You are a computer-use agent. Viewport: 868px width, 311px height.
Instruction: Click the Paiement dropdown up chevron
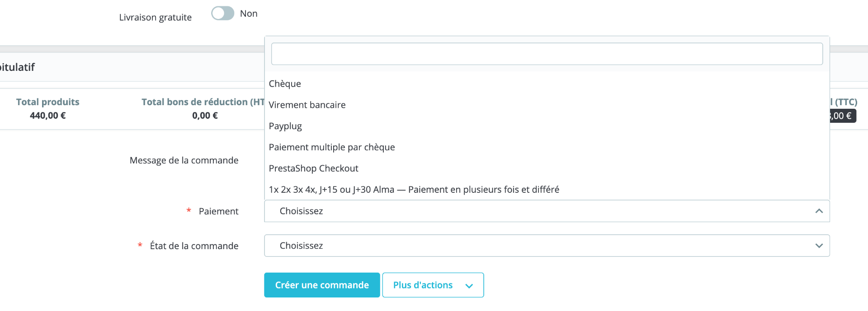tap(819, 211)
